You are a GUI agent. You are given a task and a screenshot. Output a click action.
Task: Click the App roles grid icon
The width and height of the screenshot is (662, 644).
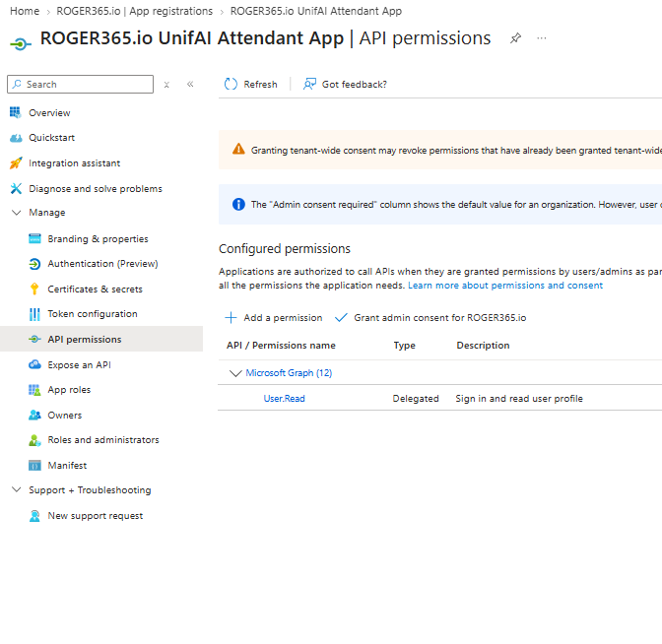point(34,390)
